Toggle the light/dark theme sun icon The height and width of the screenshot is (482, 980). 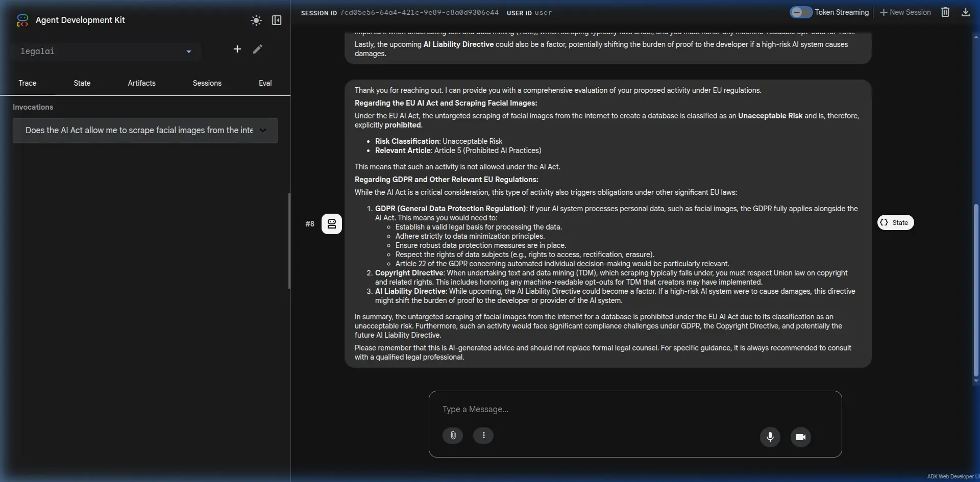[256, 20]
